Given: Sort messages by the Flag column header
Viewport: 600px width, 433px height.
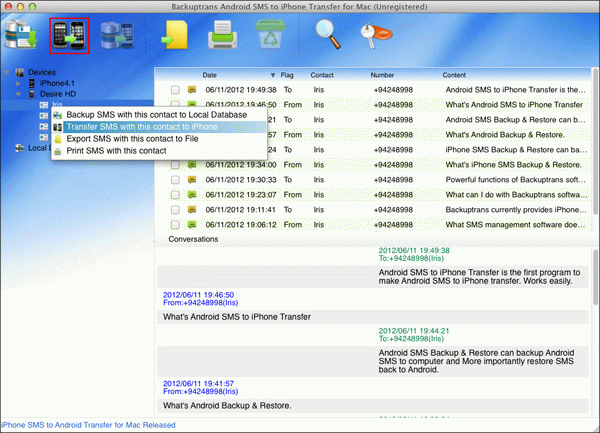Looking at the screenshot, I should pos(287,75).
